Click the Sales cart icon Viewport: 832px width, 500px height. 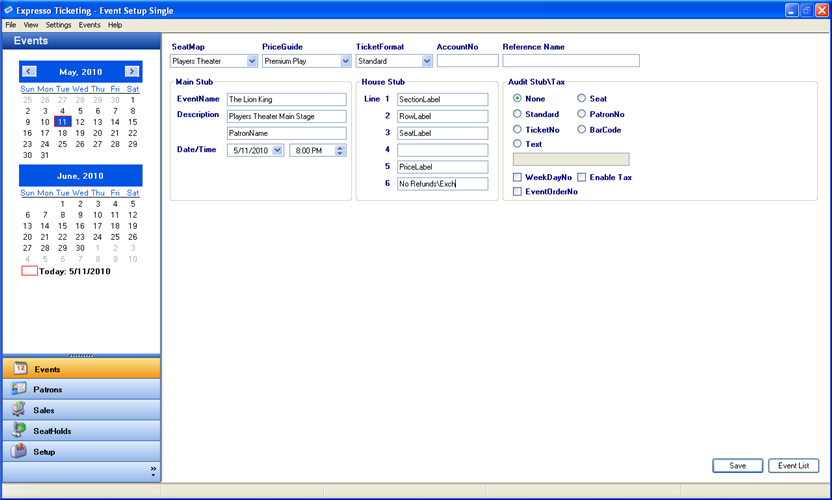coord(19,410)
